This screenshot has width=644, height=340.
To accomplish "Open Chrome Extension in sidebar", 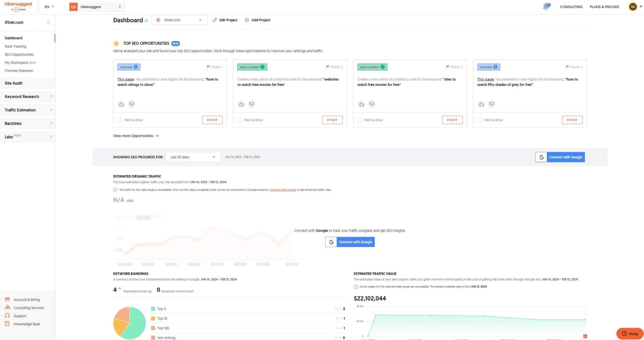I will [19, 70].
